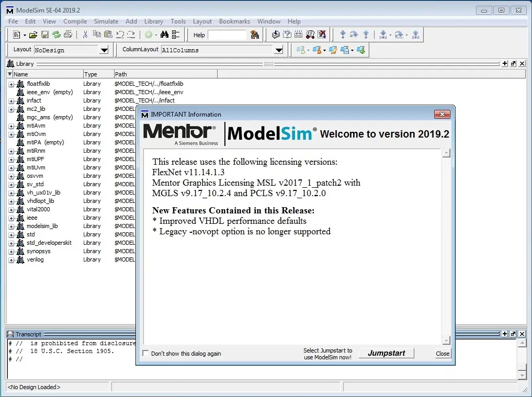Expand the infact library node

(x=11, y=101)
